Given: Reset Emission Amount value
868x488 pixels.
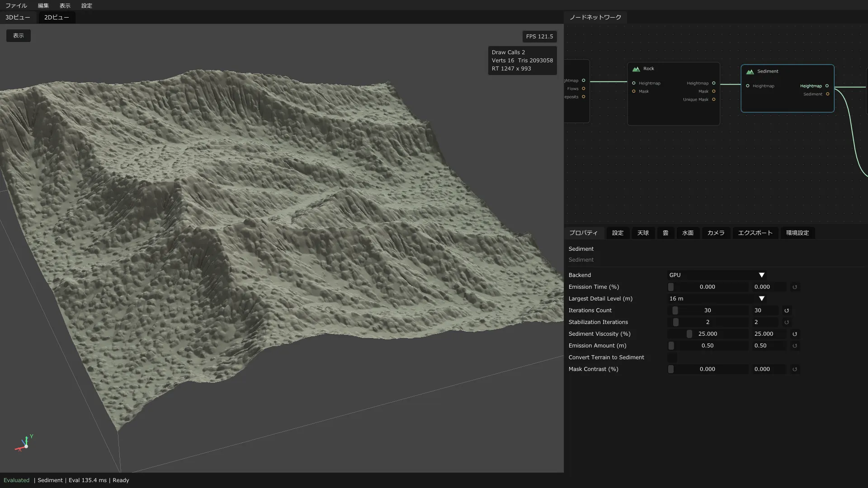Looking at the screenshot, I should [795, 346].
